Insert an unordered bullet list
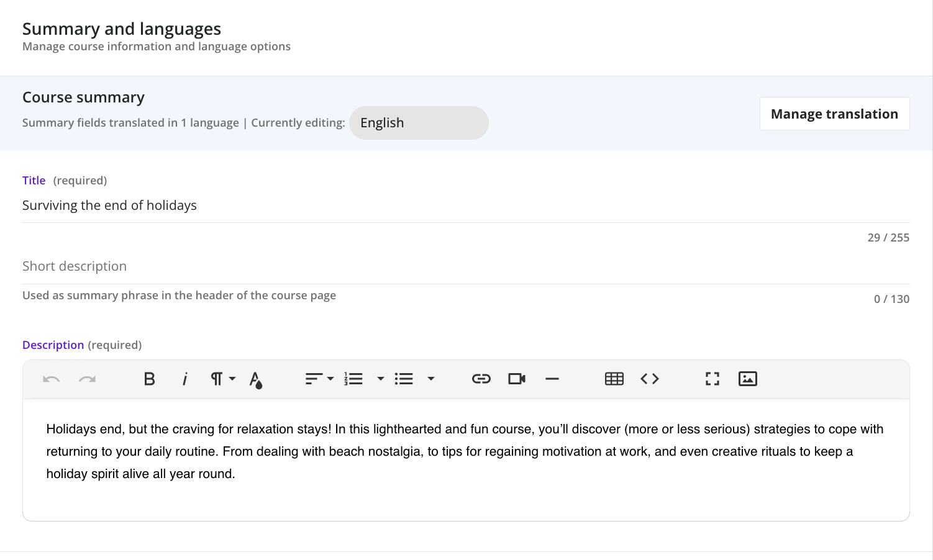The height and width of the screenshot is (560, 933). click(404, 379)
